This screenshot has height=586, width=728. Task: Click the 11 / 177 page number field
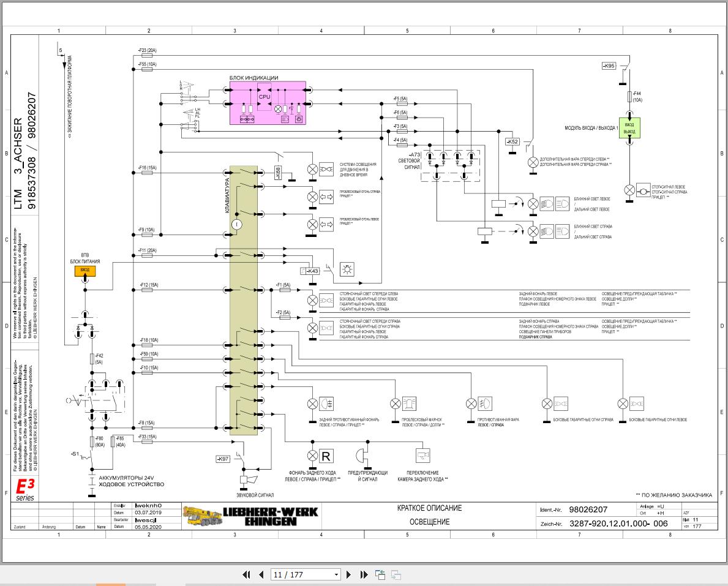tap(301, 574)
